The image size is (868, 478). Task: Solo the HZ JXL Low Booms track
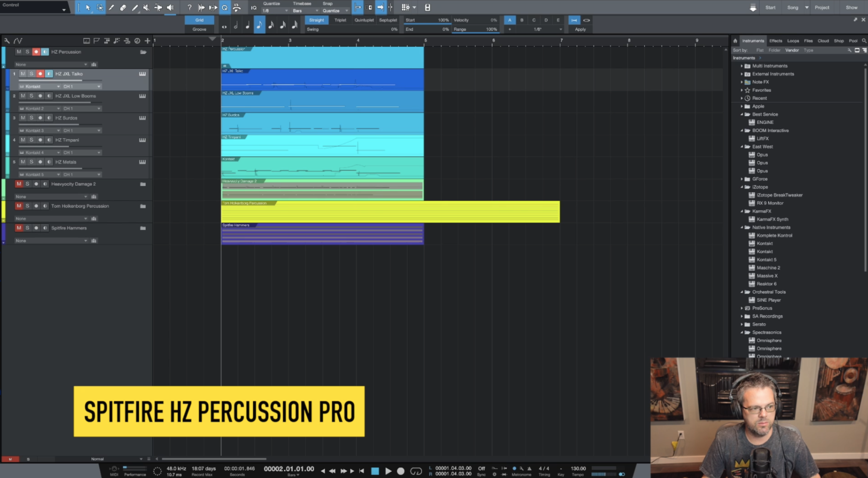31,96
